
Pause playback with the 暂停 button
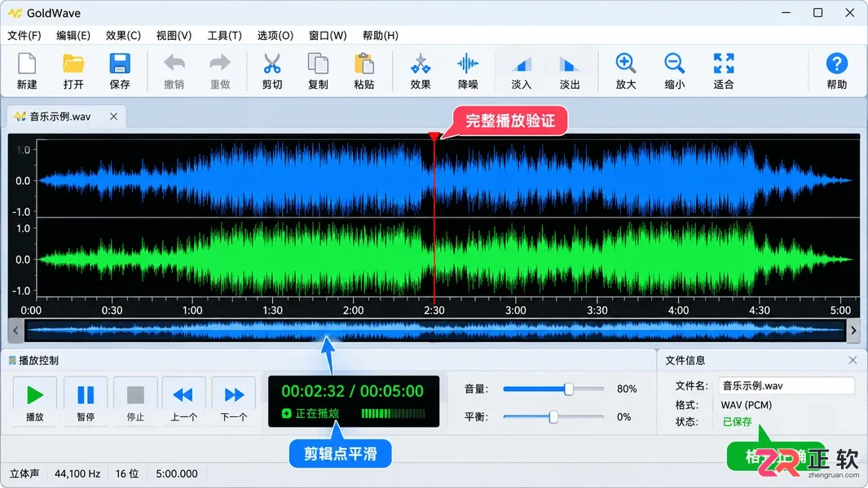point(86,401)
